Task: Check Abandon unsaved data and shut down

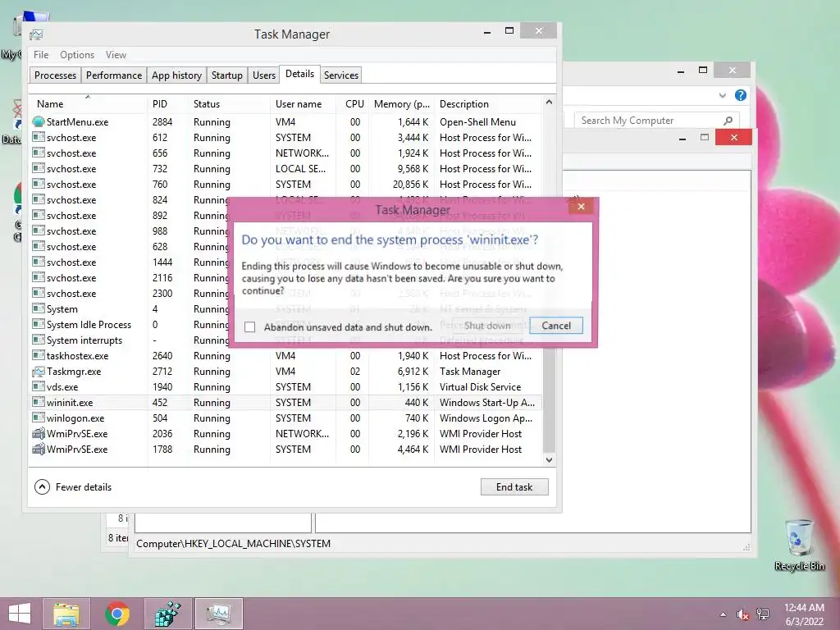Action: [249, 326]
